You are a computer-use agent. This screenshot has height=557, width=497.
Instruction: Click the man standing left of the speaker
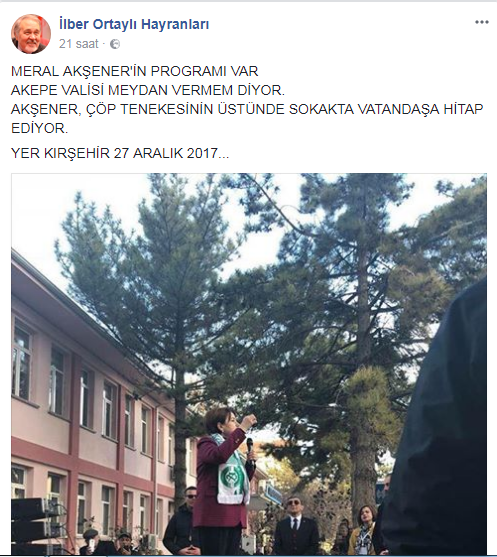(183, 521)
